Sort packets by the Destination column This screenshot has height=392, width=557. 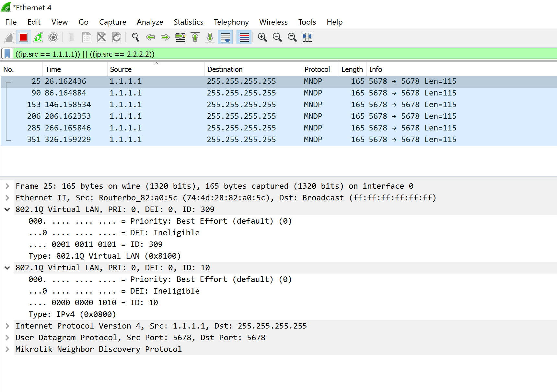[253, 69]
